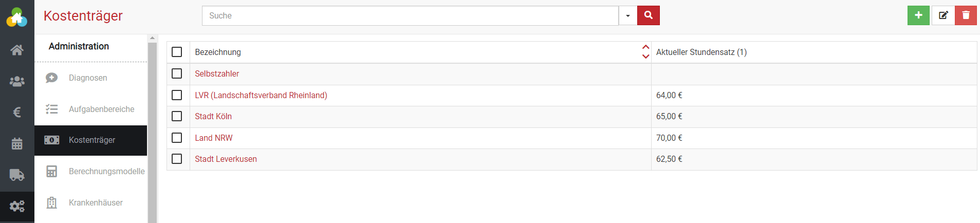Click the truck icon in sidebar
Viewport: 980px width, 223px height.
(17, 175)
